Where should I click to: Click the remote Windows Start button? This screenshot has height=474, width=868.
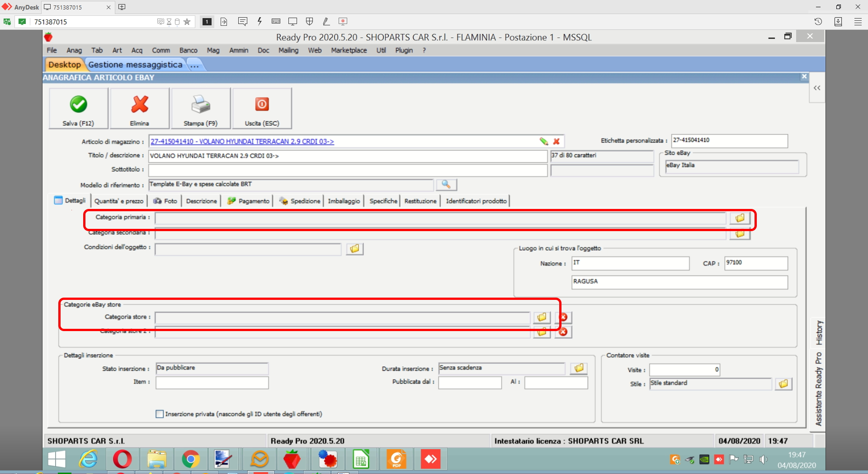coord(57,460)
